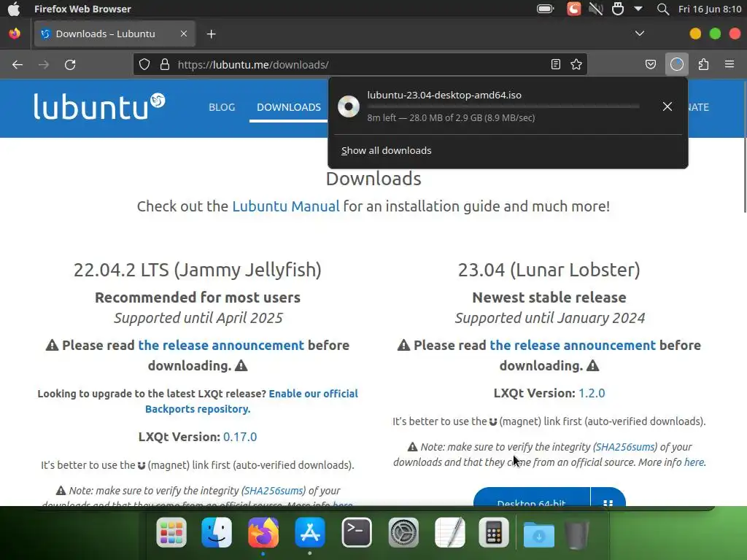The height and width of the screenshot is (560, 747).
Task: Click the Firefox logo icon beside tabs
Action: point(15,34)
